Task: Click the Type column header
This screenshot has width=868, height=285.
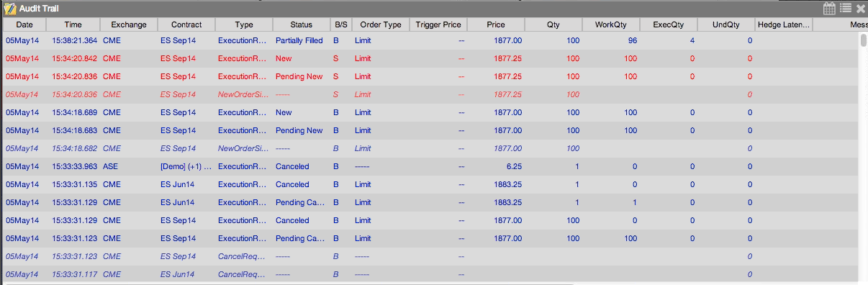Action: 244,24
